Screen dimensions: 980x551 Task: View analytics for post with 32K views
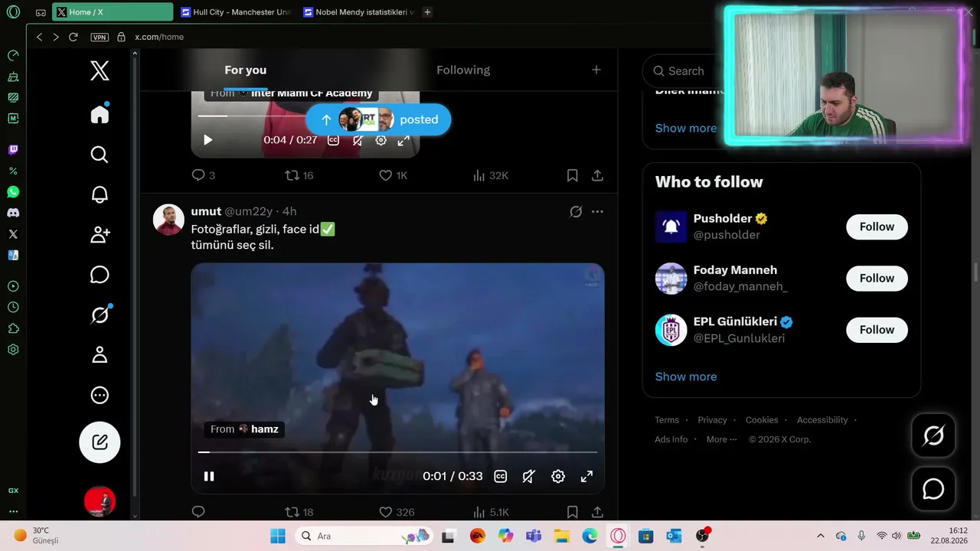491,175
